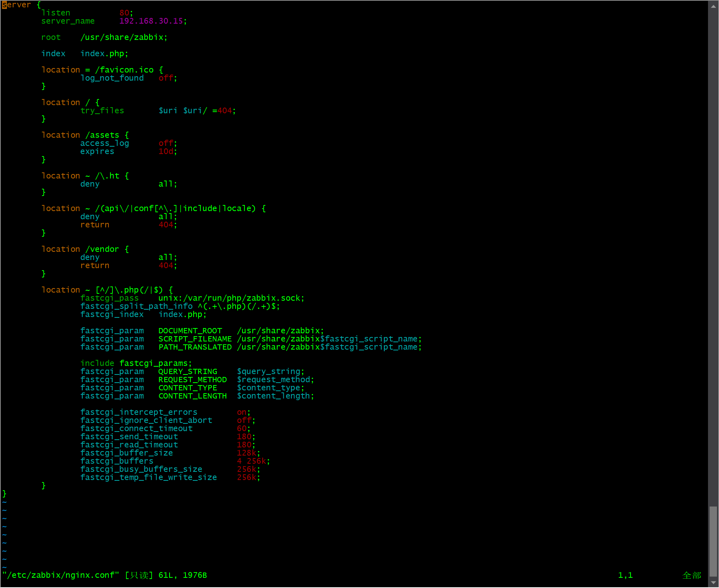The image size is (719, 588).
Task: Click the '4 256k' buffers value
Action: 251,461
